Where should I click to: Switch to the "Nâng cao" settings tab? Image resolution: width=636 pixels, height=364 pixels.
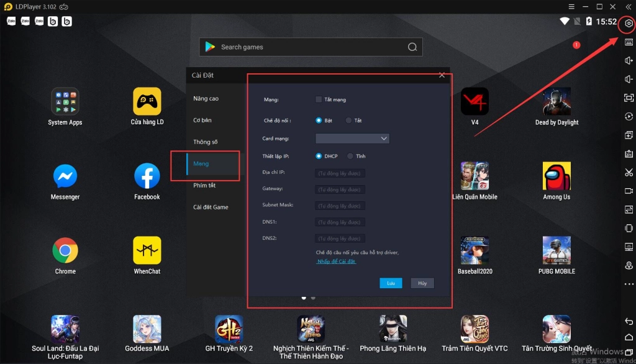206,99
